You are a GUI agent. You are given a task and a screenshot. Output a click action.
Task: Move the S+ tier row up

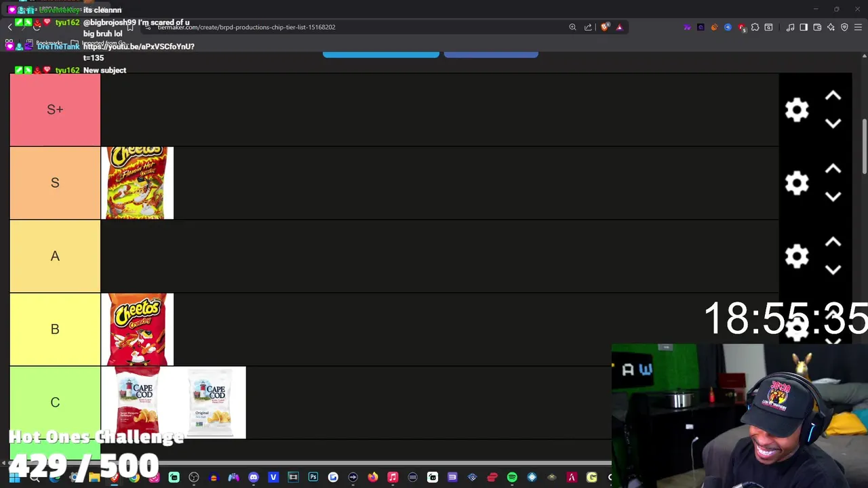pos(833,96)
